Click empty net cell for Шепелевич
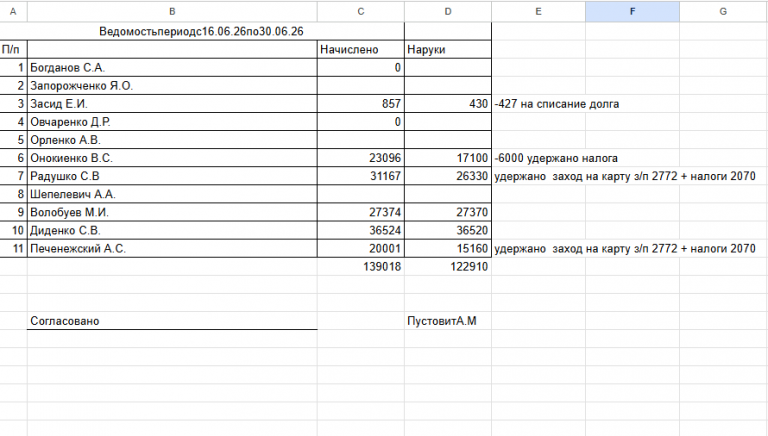Viewport: 768px width, 436px height. (448, 194)
